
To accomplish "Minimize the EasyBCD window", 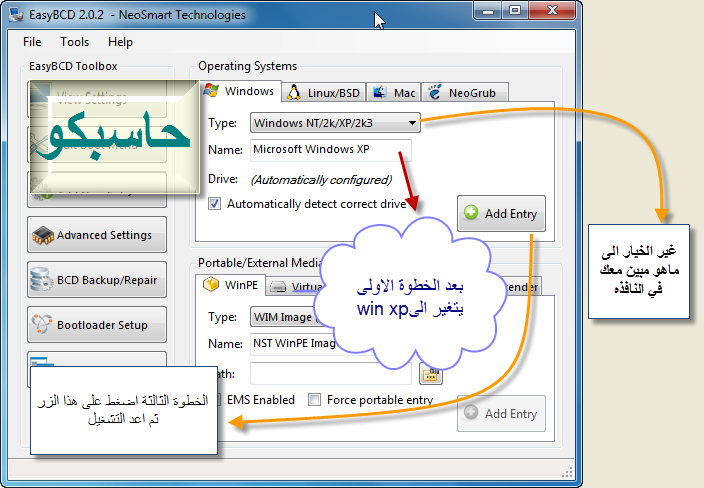I will point(488,11).
